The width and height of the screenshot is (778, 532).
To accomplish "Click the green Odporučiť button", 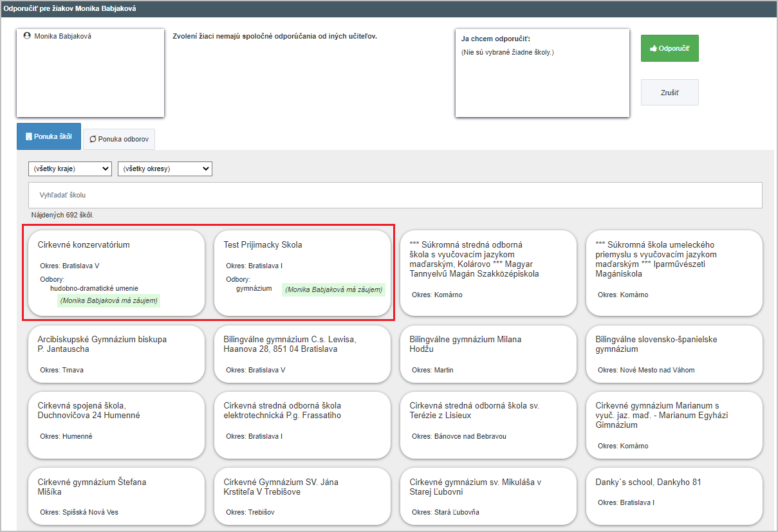I will click(669, 48).
